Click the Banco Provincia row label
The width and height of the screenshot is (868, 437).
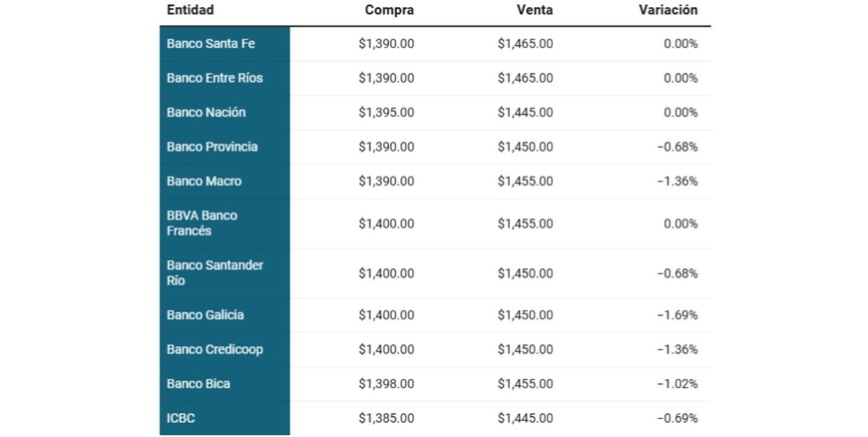(213, 147)
